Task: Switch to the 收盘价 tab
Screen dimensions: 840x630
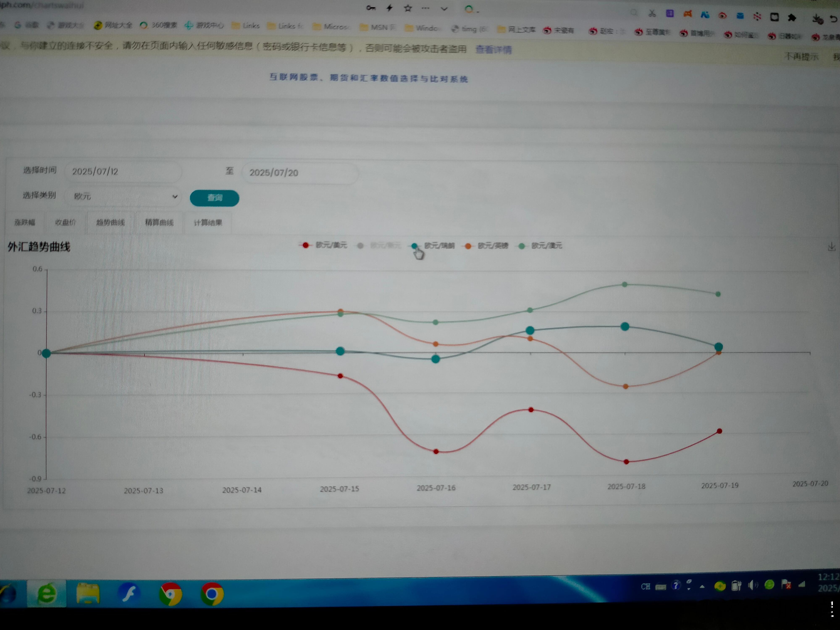Action: [65, 222]
